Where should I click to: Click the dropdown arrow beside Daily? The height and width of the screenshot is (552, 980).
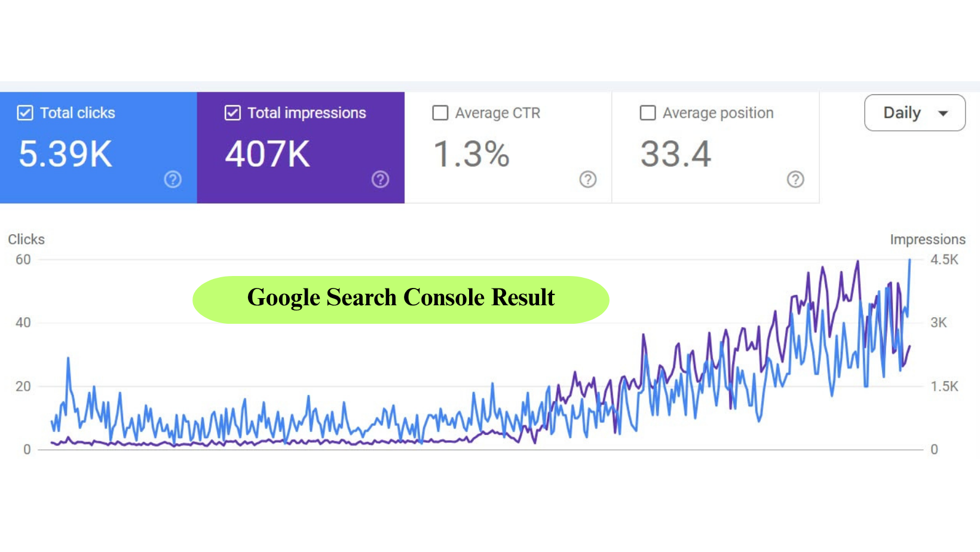click(x=943, y=113)
